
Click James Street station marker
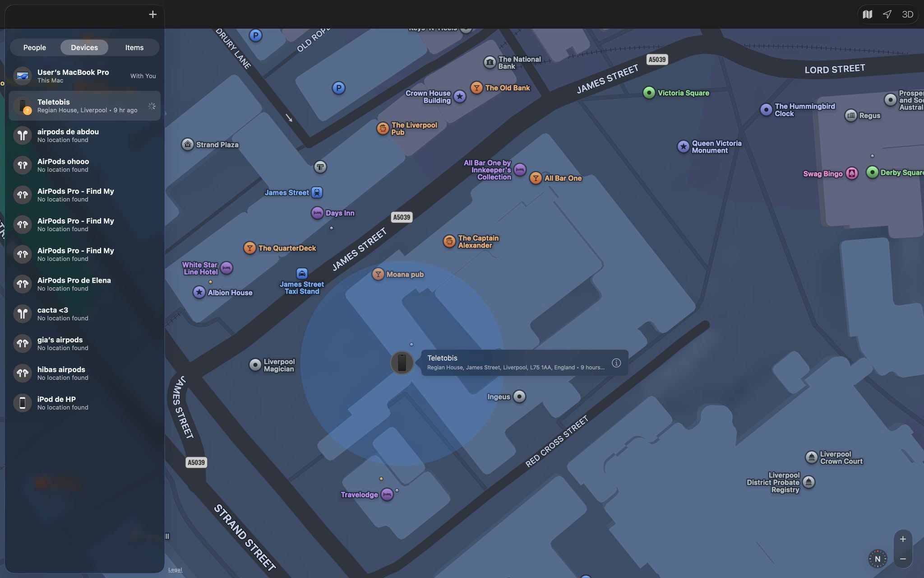coord(317,192)
